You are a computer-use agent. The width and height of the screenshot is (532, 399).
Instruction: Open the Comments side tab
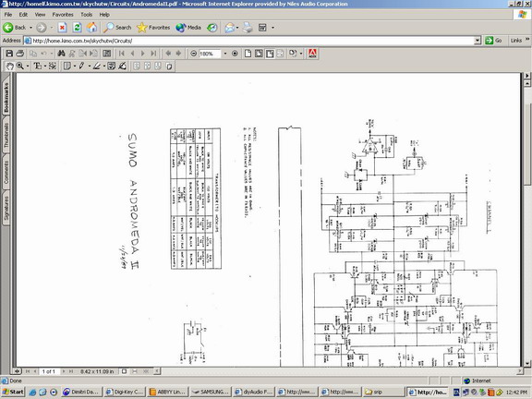(x=6, y=172)
